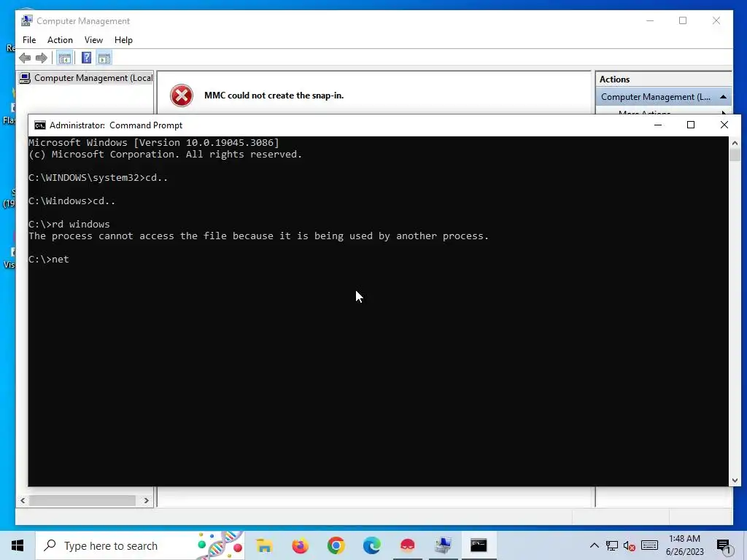Click the taskbar 'Type here to search' box

[140, 545]
